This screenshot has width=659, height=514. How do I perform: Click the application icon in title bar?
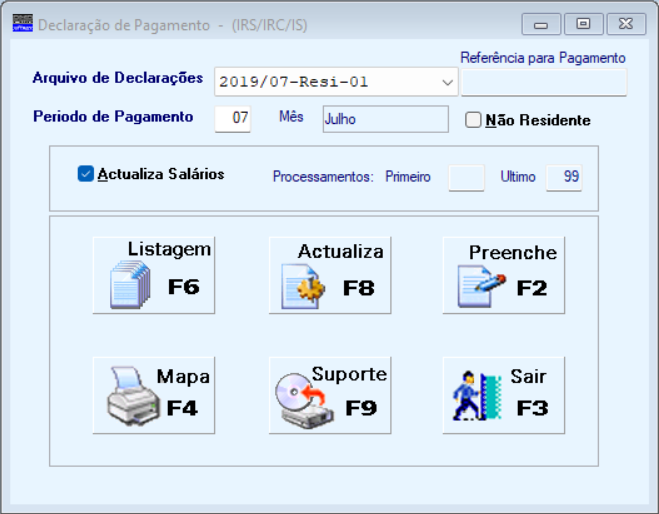(23, 24)
